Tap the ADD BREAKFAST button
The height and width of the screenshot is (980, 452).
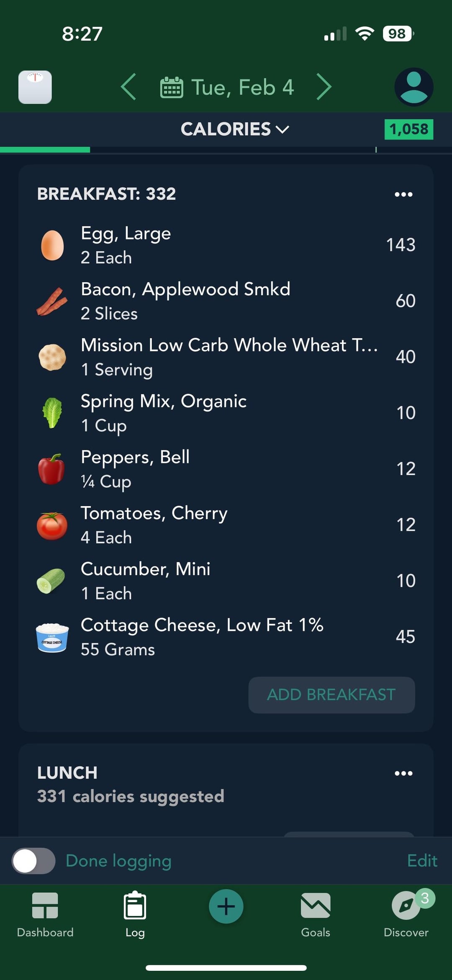pos(331,695)
